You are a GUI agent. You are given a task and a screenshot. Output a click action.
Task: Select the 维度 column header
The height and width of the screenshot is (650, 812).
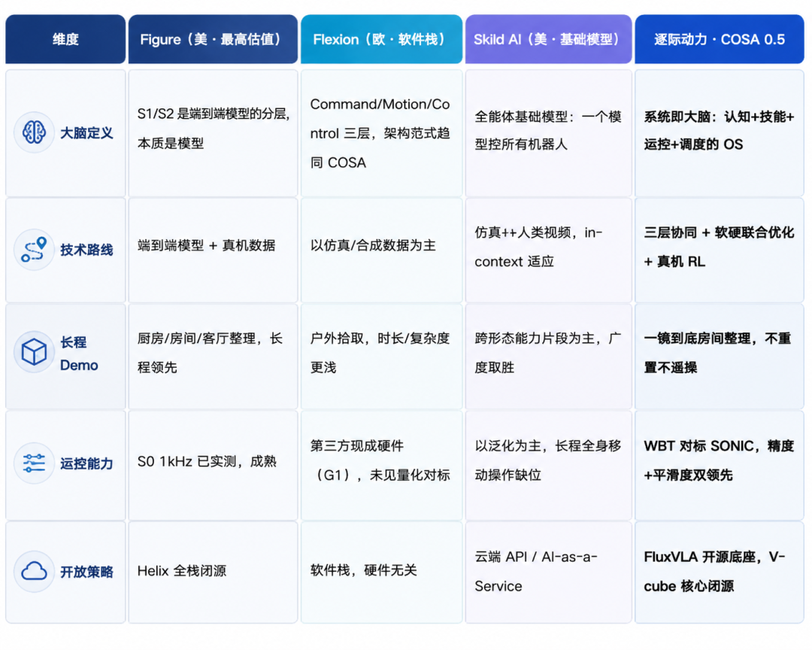coord(65,39)
